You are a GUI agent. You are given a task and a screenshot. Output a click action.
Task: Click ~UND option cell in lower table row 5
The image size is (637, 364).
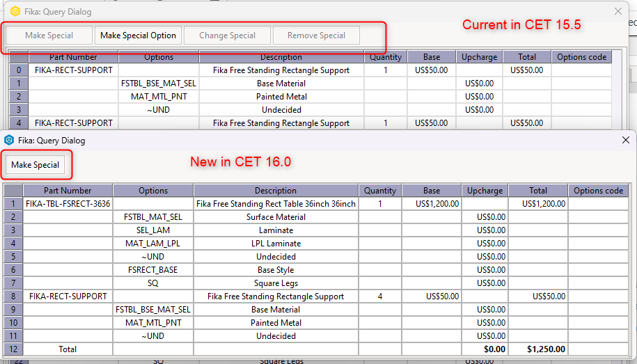[153, 256]
